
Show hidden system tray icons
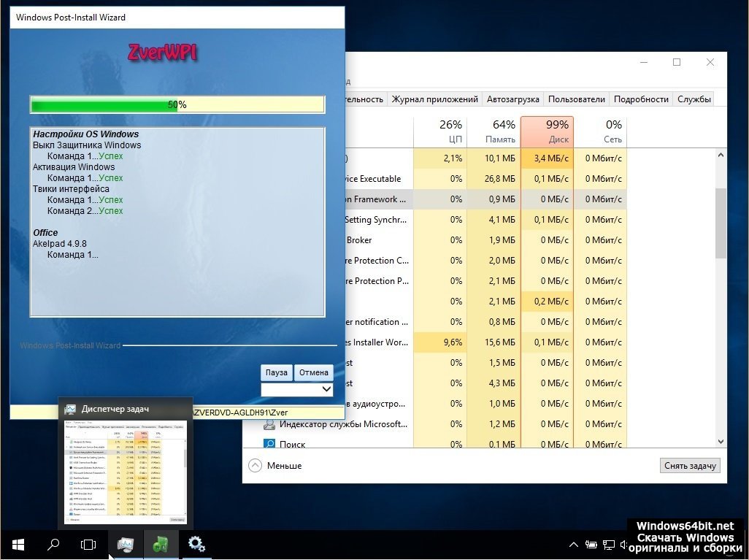coord(574,545)
